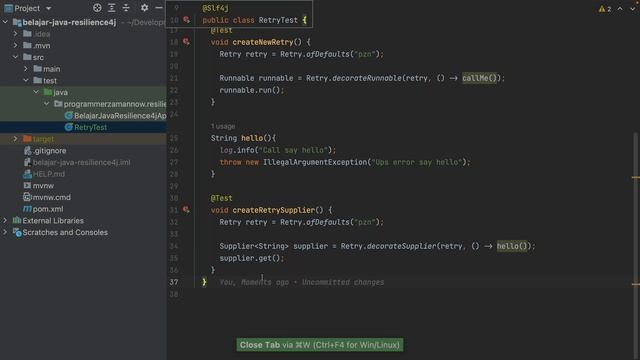Run createRetrySupplier test gutter icon

(186, 210)
